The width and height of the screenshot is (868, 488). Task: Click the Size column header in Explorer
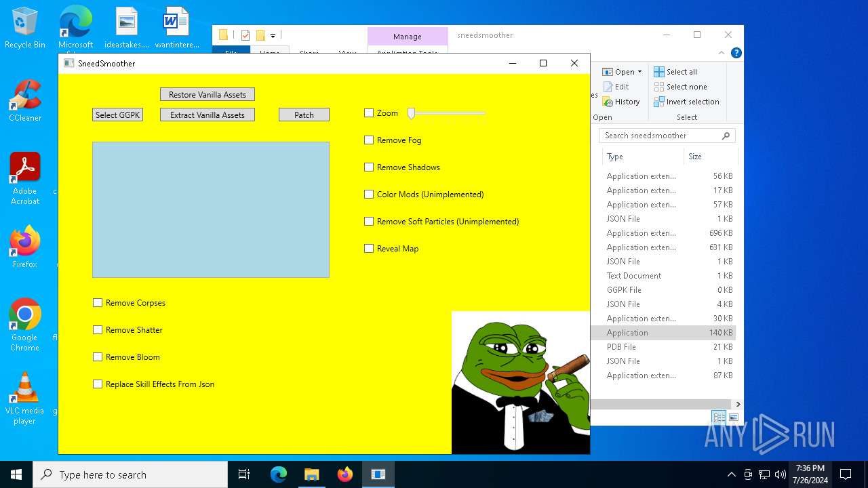pyautogui.click(x=711, y=157)
